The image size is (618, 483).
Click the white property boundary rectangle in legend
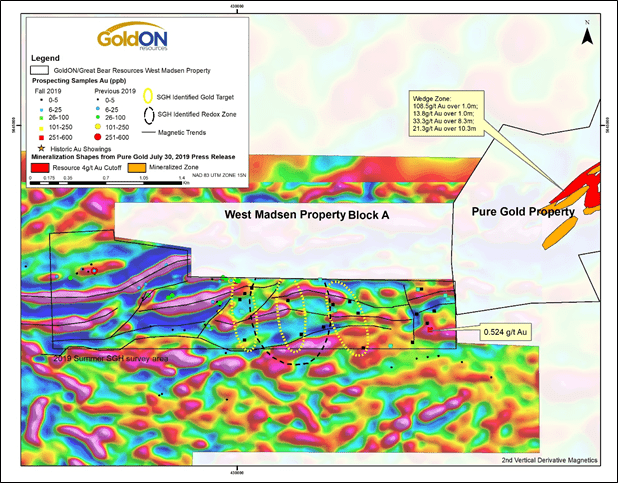[40, 70]
